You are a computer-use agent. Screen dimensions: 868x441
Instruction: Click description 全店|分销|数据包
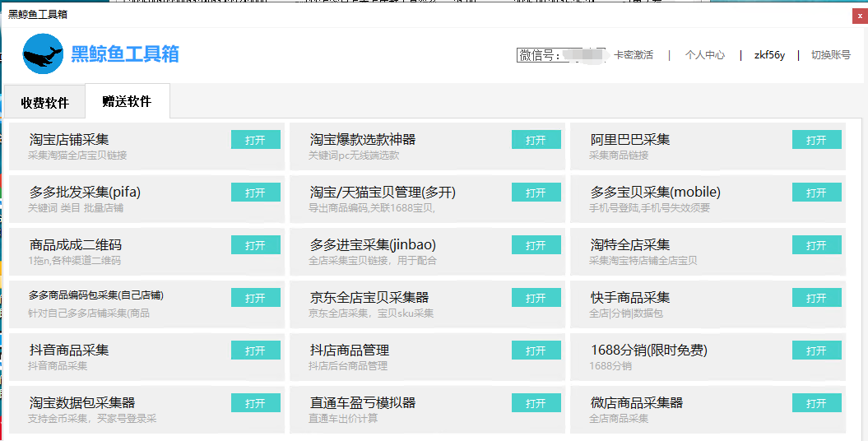tap(625, 313)
